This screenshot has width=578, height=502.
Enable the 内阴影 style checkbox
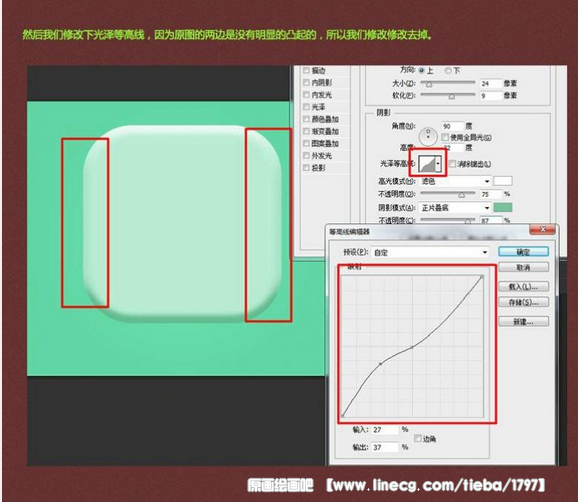pos(306,83)
